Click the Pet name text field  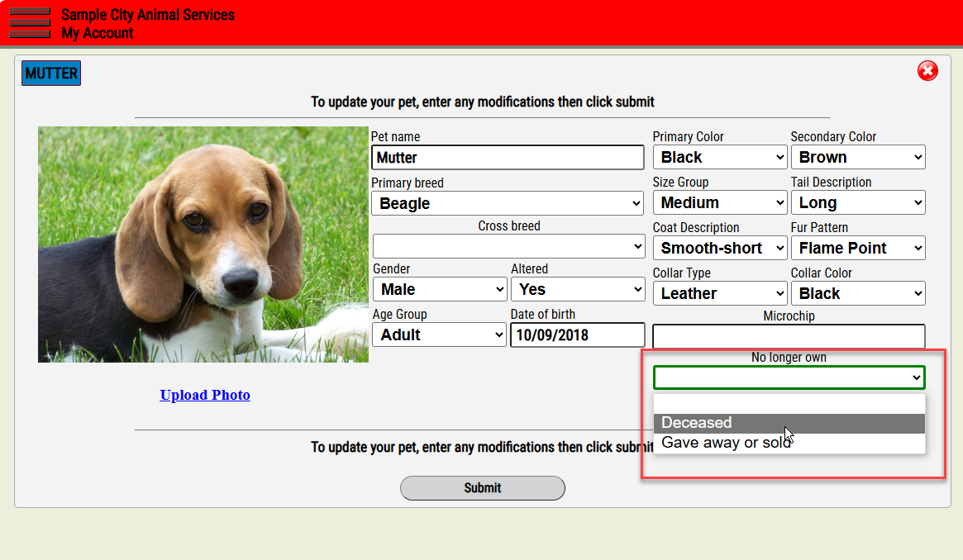(508, 158)
